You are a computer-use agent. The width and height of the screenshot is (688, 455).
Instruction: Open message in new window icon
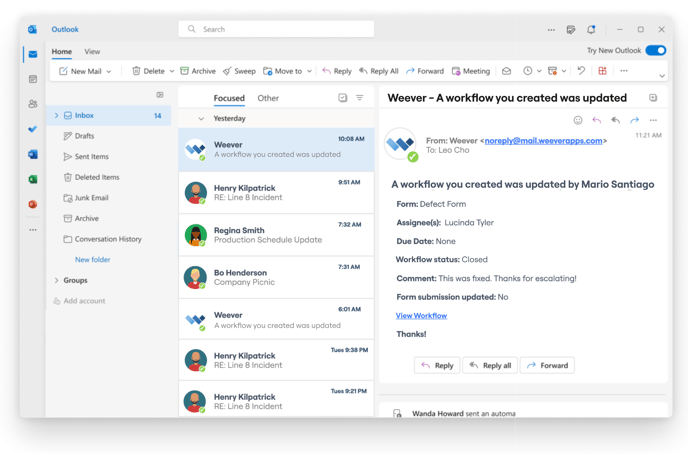[653, 98]
